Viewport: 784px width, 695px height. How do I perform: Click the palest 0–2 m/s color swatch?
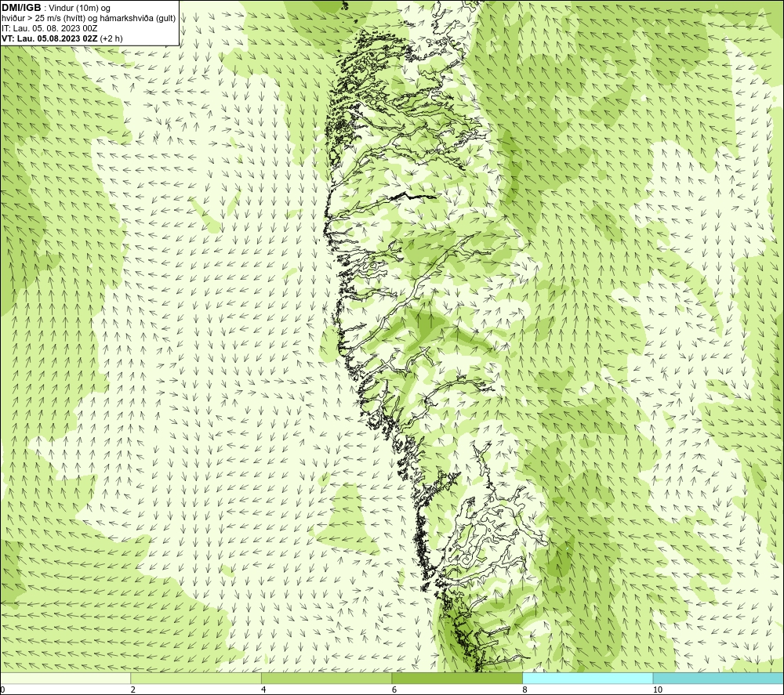coord(66,678)
